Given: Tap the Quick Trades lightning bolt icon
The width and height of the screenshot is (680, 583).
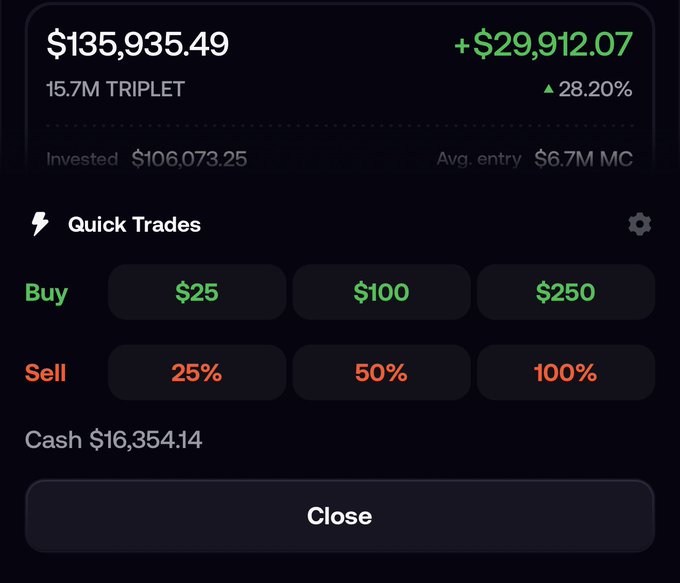Looking at the screenshot, I should (x=40, y=224).
